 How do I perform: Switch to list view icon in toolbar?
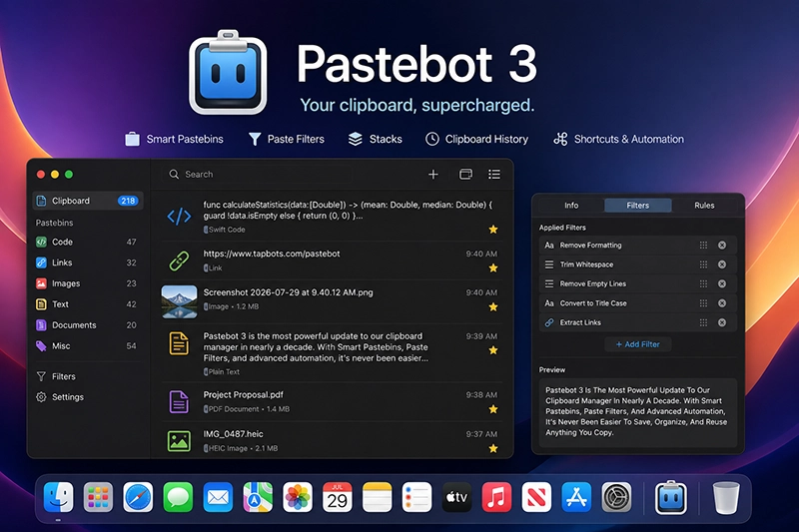(494, 175)
